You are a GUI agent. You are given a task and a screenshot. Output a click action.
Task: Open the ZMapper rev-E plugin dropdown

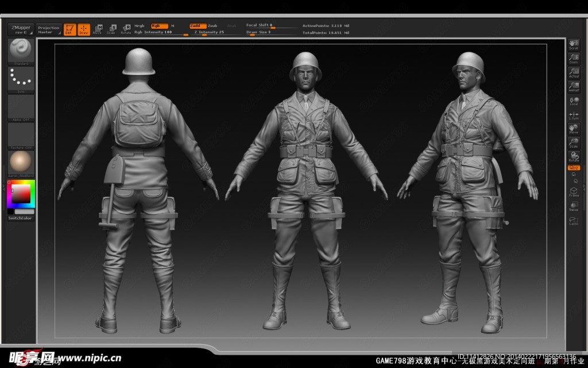(x=20, y=29)
